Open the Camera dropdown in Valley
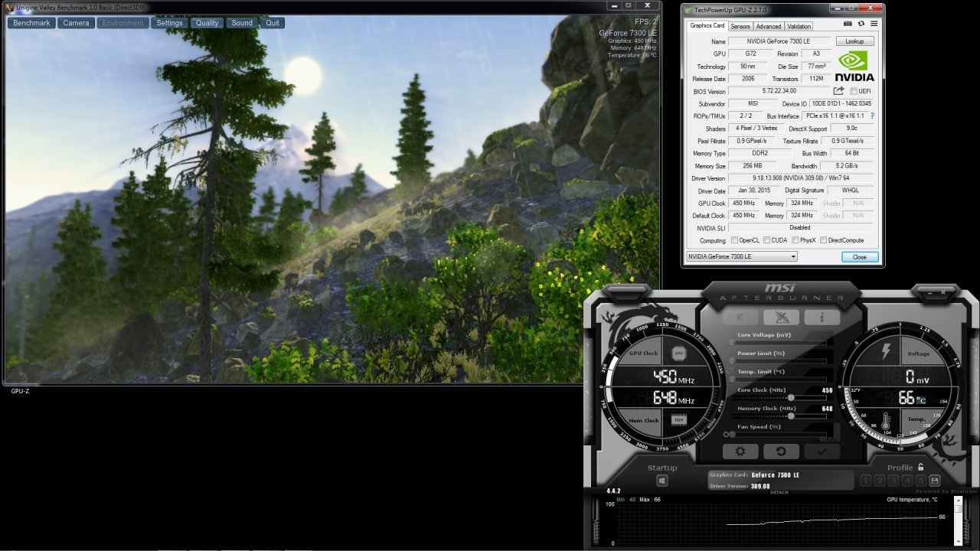980x551 pixels. click(x=76, y=23)
